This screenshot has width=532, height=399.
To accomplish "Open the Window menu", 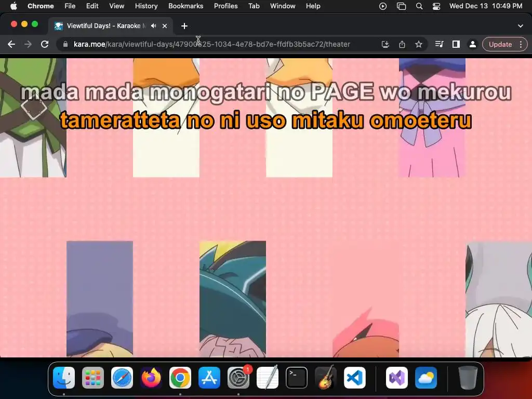I will 283,6.
